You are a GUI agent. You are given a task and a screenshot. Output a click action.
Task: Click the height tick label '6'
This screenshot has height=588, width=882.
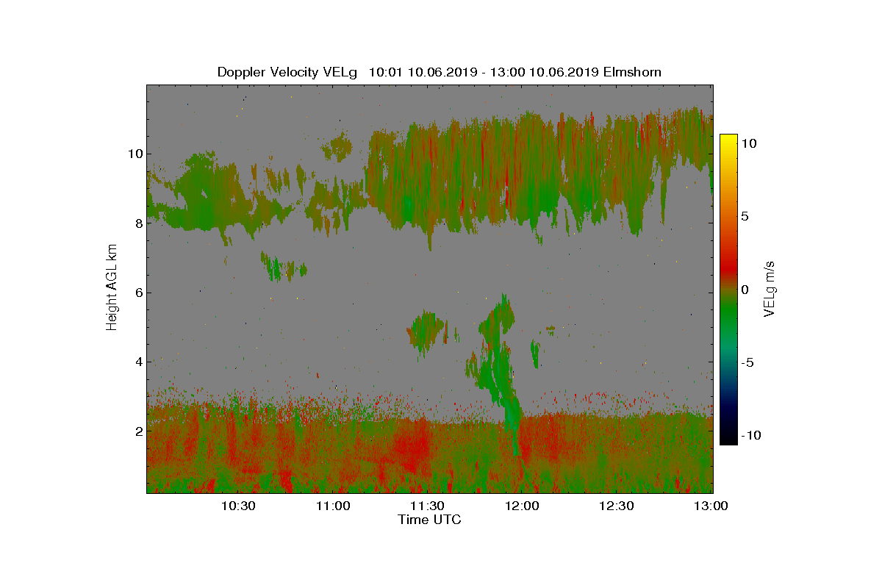(137, 293)
